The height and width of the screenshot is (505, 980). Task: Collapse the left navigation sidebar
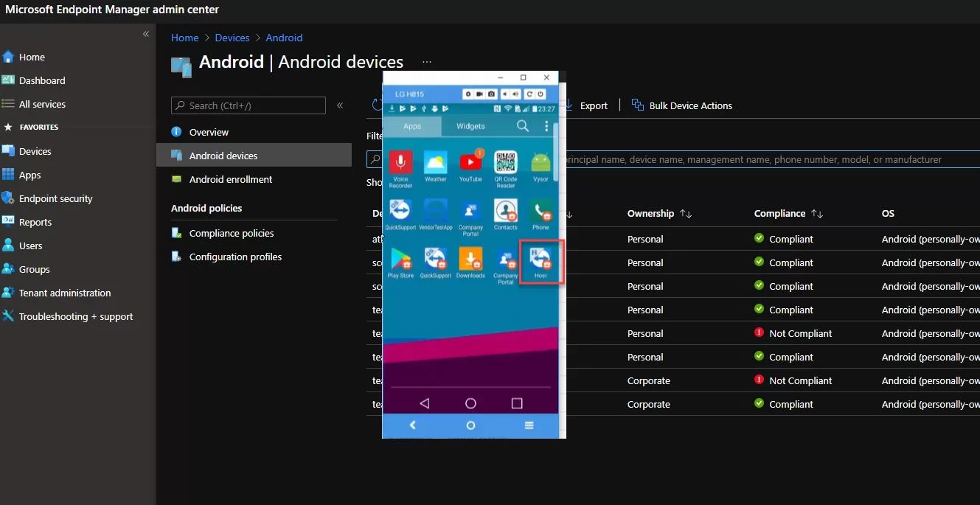click(x=146, y=34)
